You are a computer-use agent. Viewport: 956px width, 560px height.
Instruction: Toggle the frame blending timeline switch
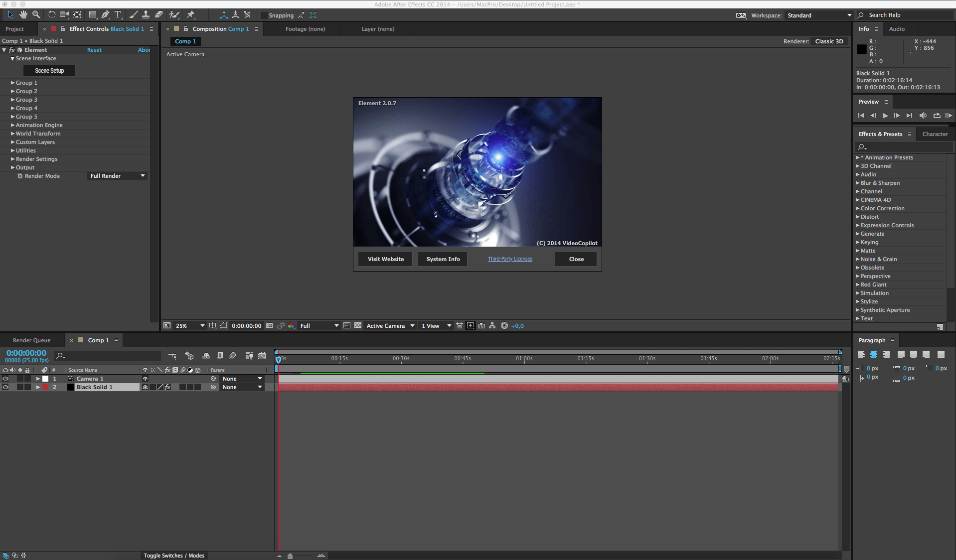pyautogui.click(x=219, y=356)
